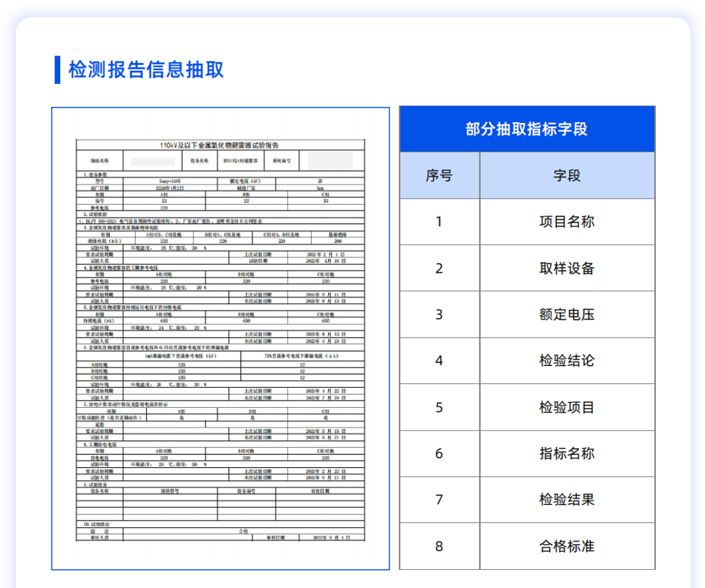The height and width of the screenshot is (588, 705).
Task: Click the 指标名称 field cell
Action: (x=567, y=453)
